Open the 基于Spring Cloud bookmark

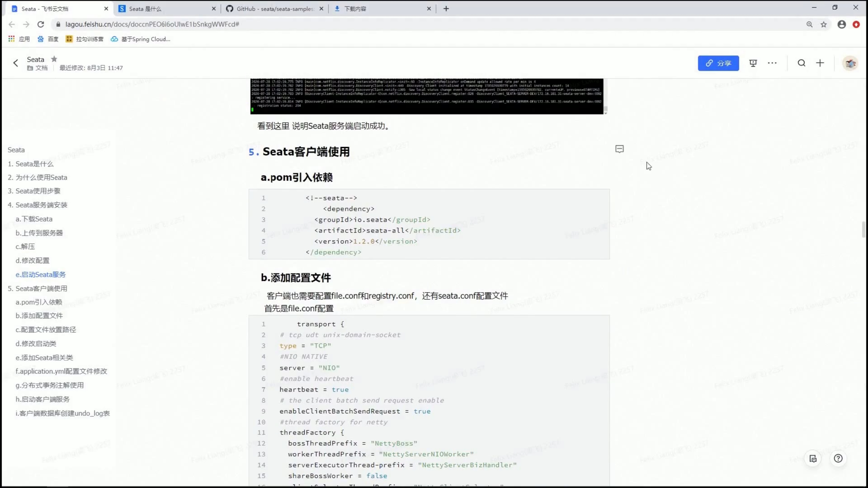(x=141, y=39)
